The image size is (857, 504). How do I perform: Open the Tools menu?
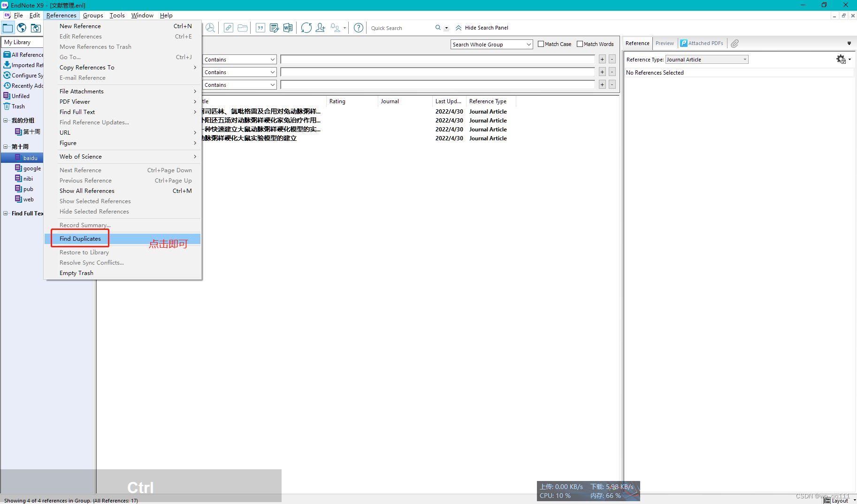(x=117, y=15)
